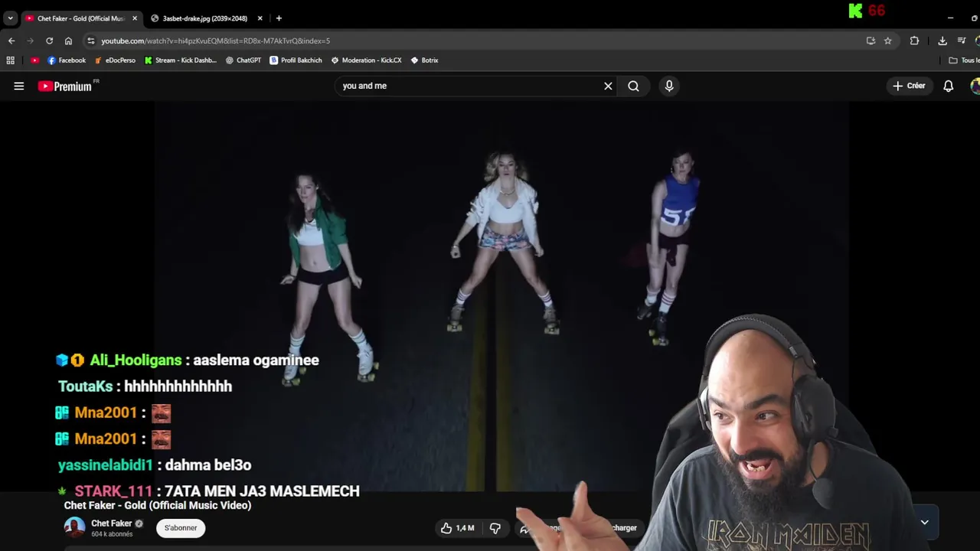Run search with the magnifier button

(x=633, y=86)
